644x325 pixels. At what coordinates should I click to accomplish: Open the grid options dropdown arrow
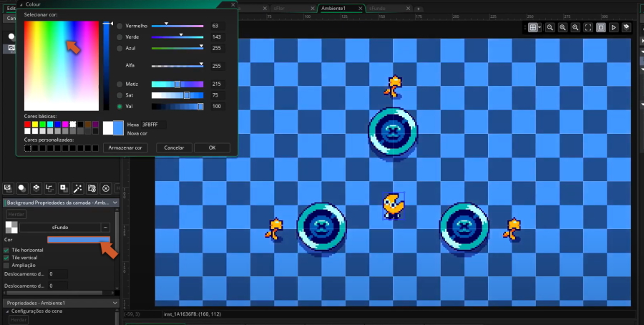pos(540,27)
